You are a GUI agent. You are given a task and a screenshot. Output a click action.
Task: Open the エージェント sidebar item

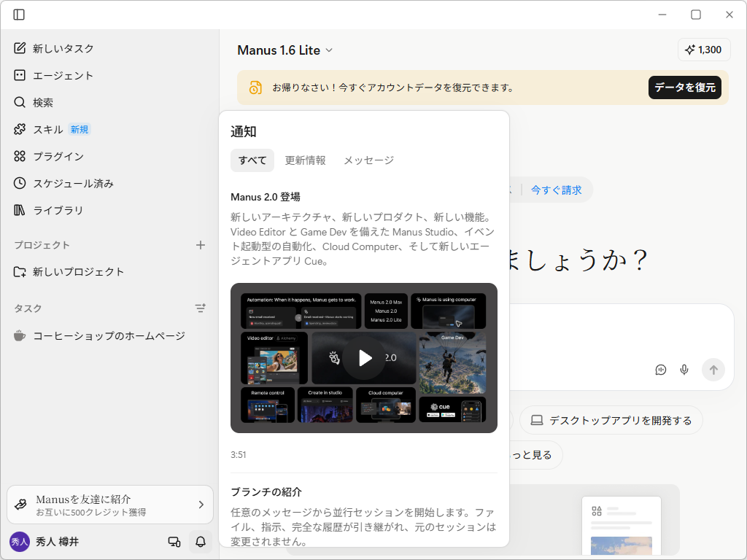pyautogui.click(x=109, y=75)
